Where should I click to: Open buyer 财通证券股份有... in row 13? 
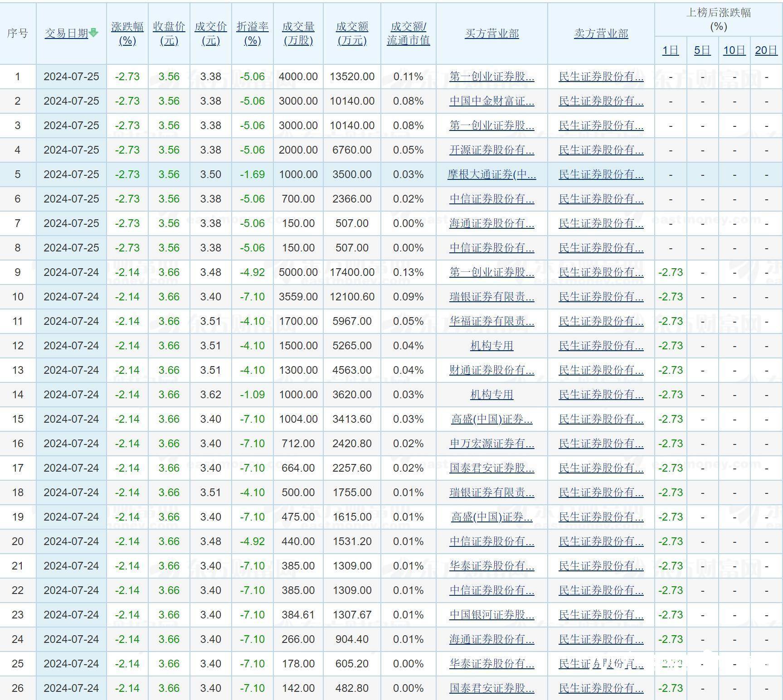492,370
